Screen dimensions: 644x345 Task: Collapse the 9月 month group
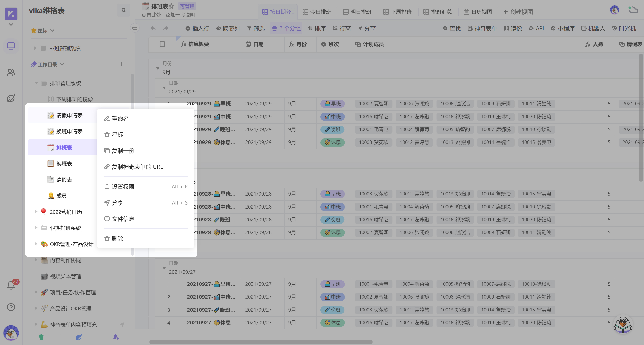[x=158, y=68]
